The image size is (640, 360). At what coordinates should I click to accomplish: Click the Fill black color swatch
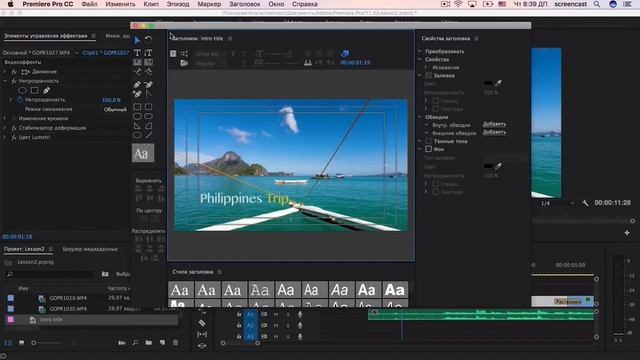[x=488, y=83]
